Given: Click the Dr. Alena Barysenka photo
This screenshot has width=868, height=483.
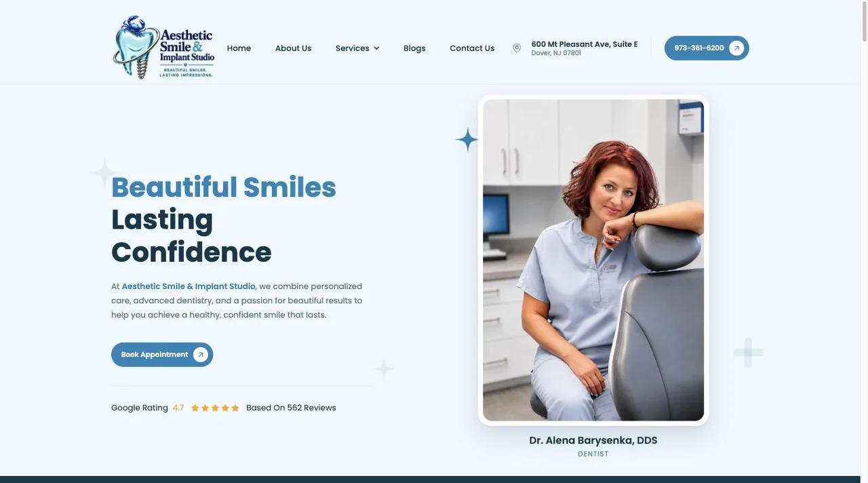Looking at the screenshot, I should (593, 260).
